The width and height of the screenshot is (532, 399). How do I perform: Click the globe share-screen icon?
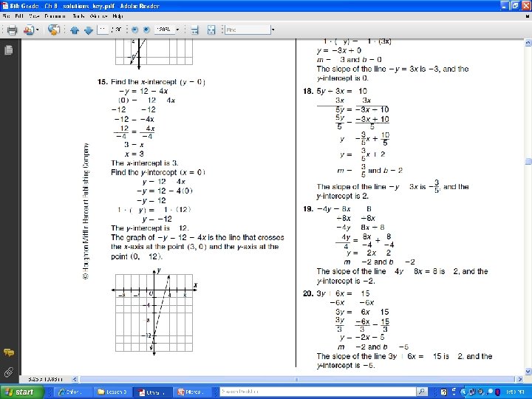[54, 30]
